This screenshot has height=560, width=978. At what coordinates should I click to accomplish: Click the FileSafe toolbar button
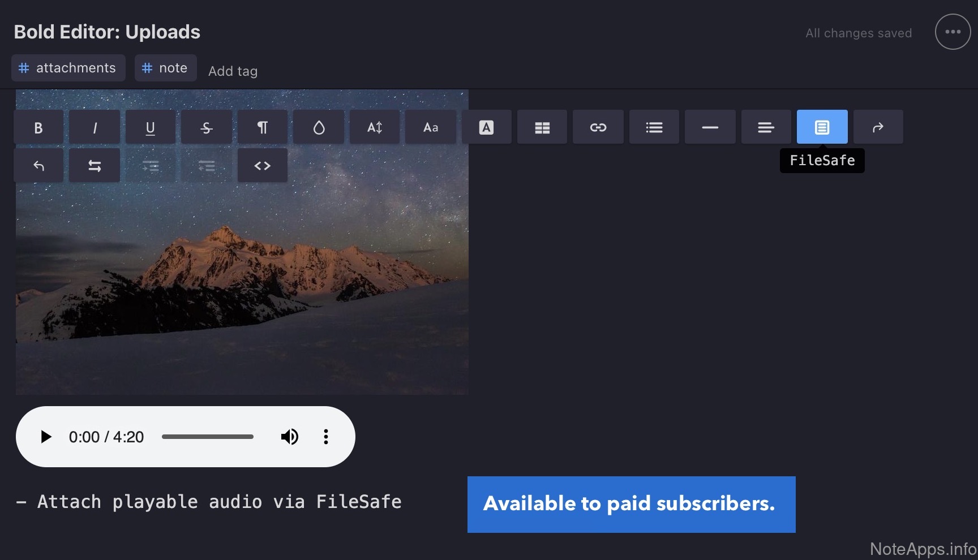tap(822, 128)
